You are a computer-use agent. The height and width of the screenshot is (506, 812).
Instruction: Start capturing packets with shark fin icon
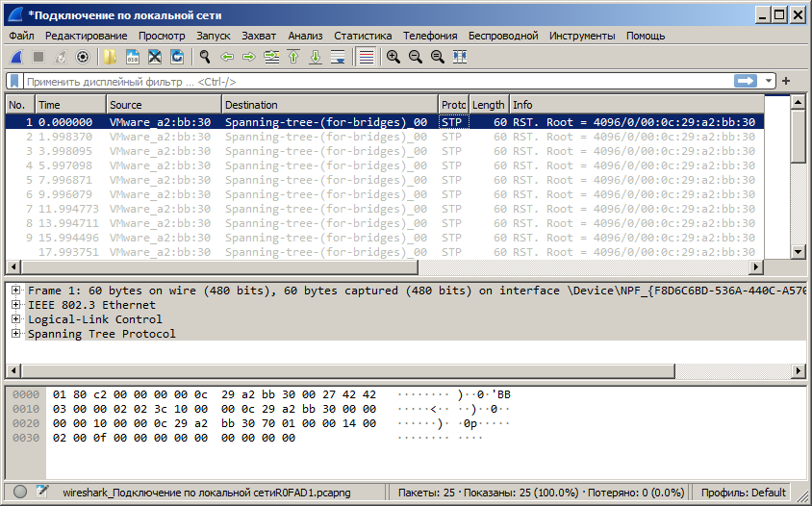click(x=16, y=57)
